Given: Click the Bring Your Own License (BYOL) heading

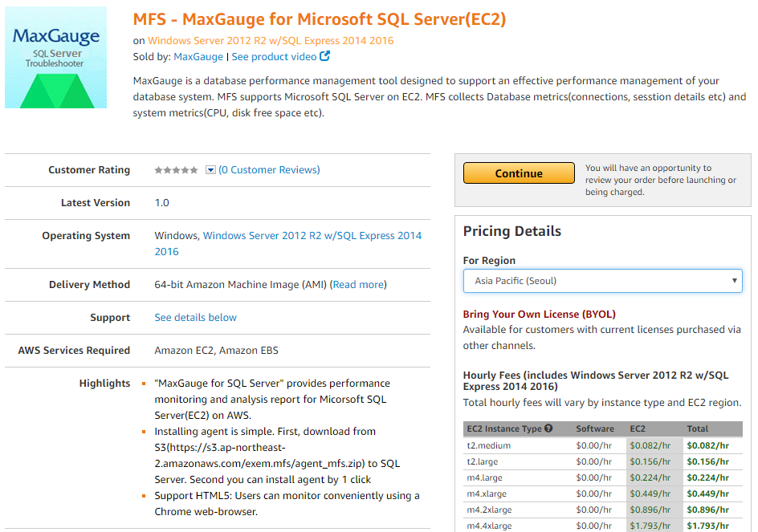Looking at the screenshot, I should click(539, 314).
